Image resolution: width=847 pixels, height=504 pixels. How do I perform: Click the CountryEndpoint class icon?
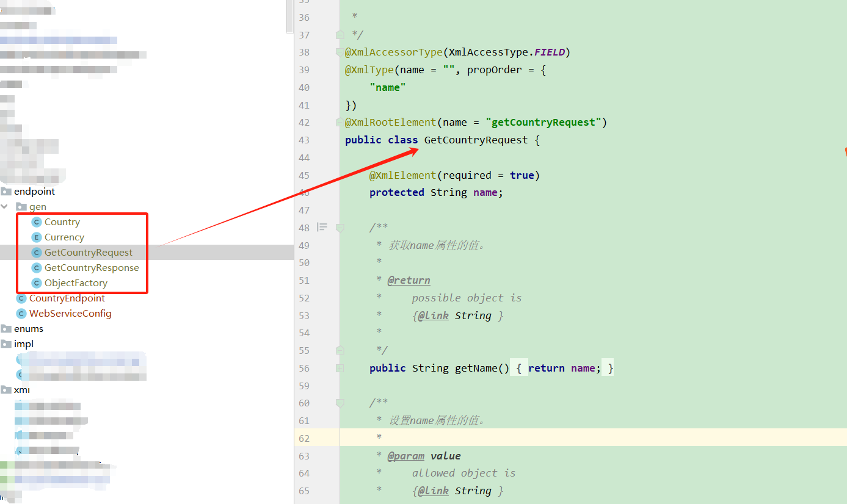[21, 298]
